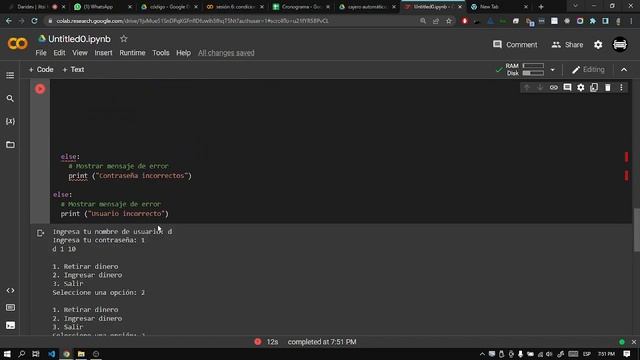Open the browser tab search dropdown

575,6
